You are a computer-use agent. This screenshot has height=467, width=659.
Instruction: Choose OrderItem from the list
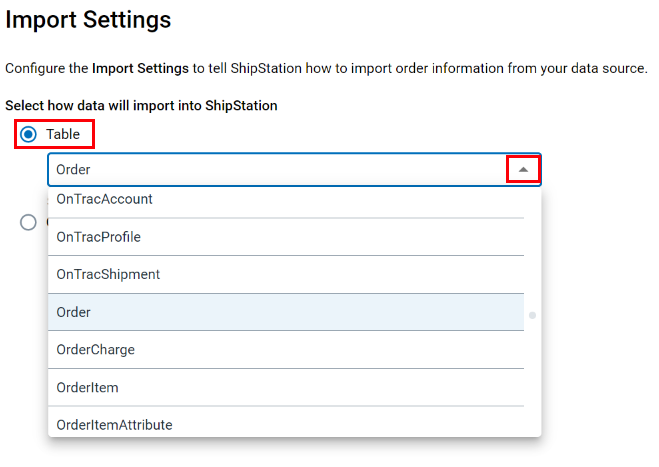coord(286,388)
